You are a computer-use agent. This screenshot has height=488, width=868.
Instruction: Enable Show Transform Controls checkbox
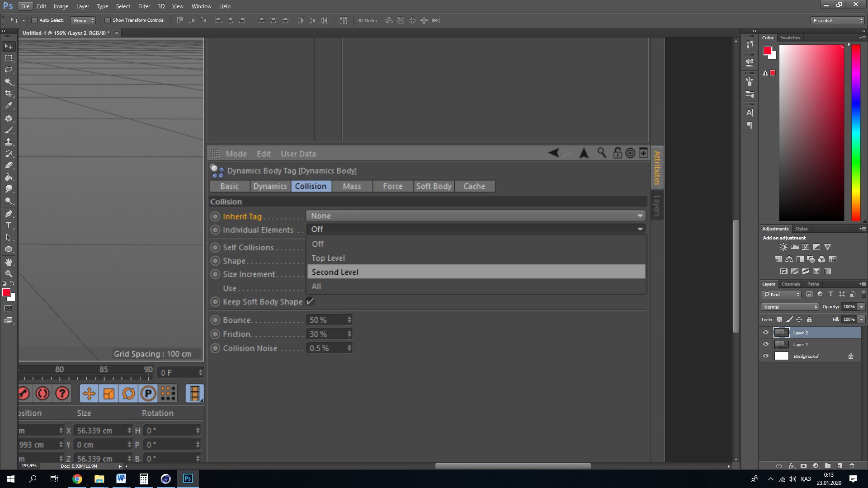coord(107,20)
